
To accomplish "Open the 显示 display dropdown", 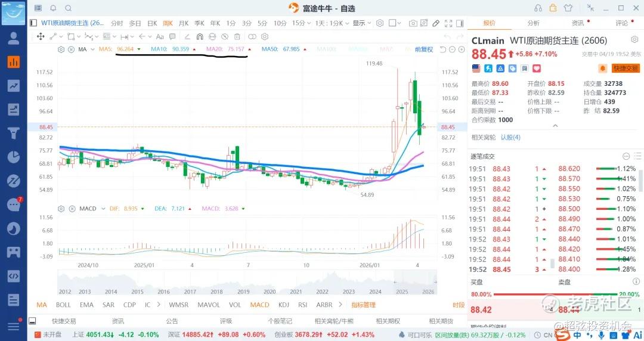I will (362, 23).
